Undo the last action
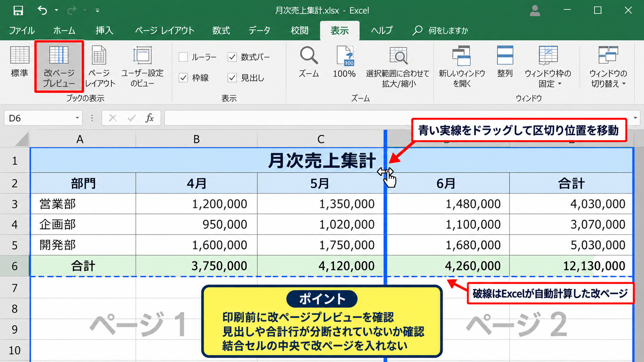Image resolution: width=644 pixels, height=362 pixels. pos(42,10)
